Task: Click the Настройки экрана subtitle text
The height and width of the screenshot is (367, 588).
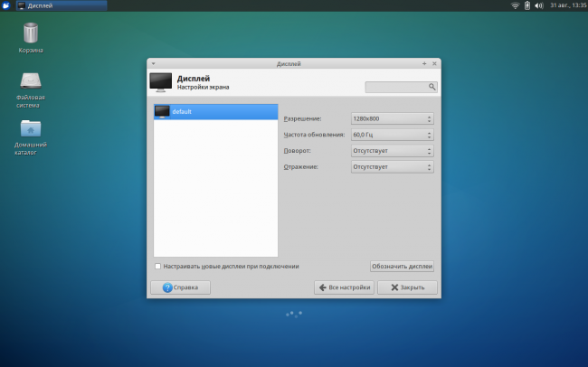Action: (203, 88)
